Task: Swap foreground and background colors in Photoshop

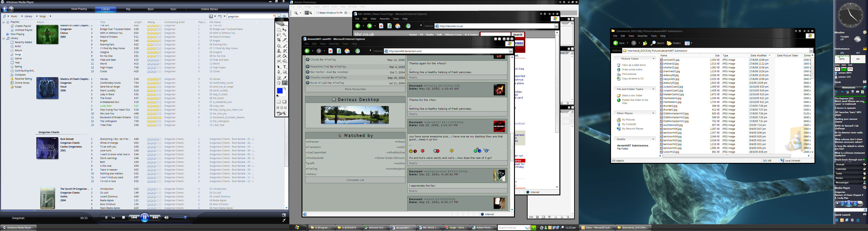Action: [285, 88]
